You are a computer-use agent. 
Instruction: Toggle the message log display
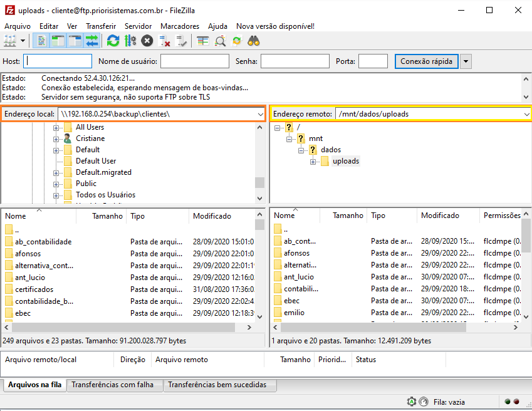point(41,41)
